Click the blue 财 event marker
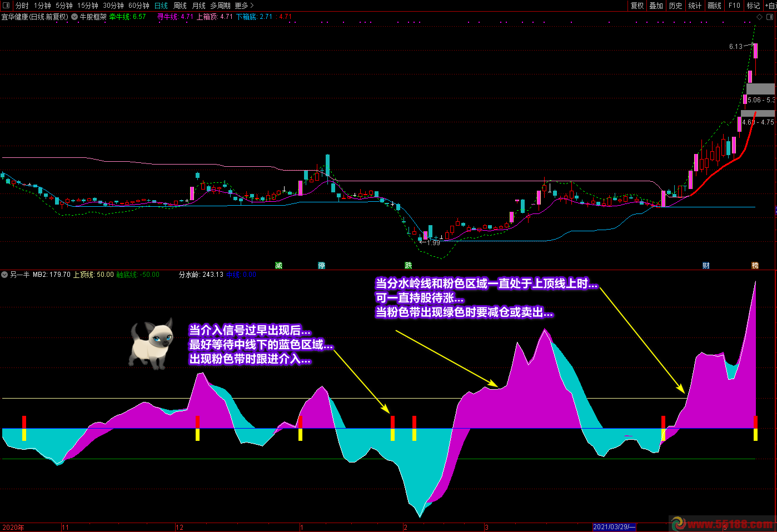Image resolution: width=777 pixels, height=532 pixels. click(x=706, y=266)
